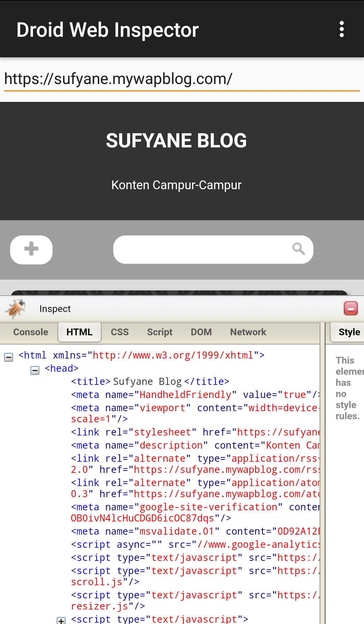Open the three-dot overflow menu

click(x=342, y=29)
